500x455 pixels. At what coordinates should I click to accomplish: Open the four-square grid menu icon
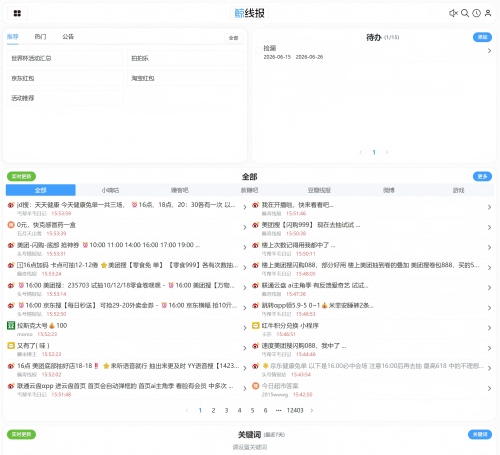[x=17, y=13]
